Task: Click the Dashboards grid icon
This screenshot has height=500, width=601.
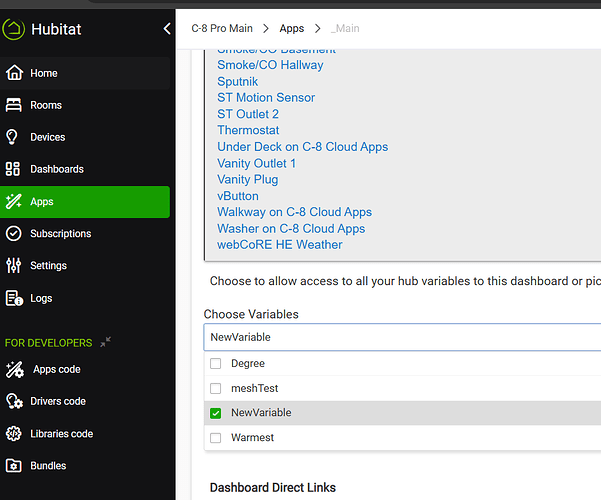Action: [x=13, y=169]
